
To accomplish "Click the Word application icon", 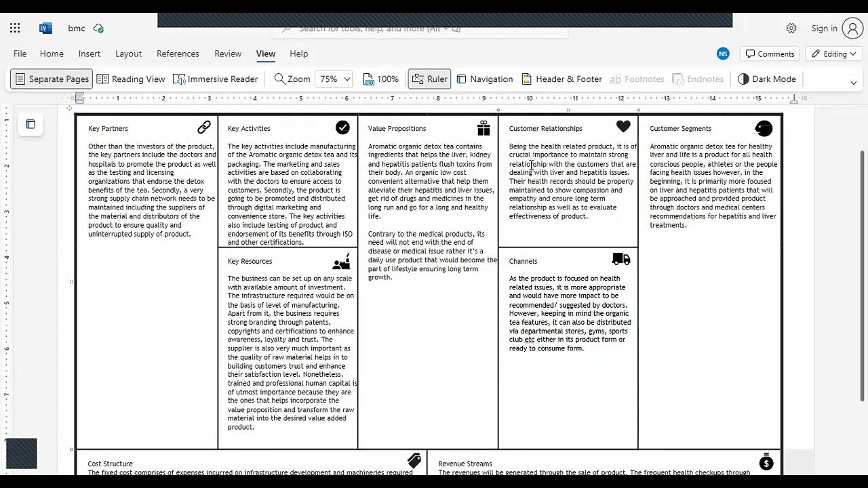I will (45, 28).
